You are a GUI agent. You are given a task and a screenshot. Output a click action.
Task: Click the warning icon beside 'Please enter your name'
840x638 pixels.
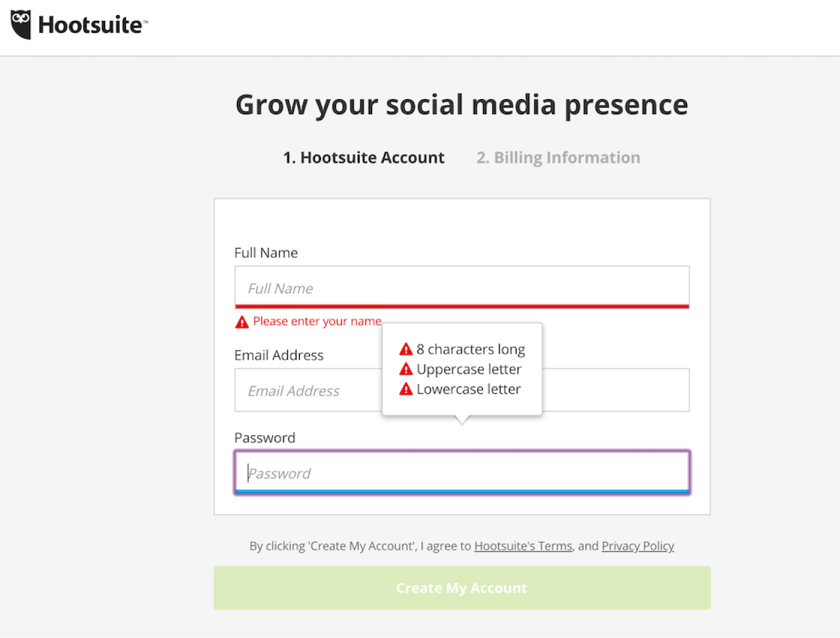[241, 321]
